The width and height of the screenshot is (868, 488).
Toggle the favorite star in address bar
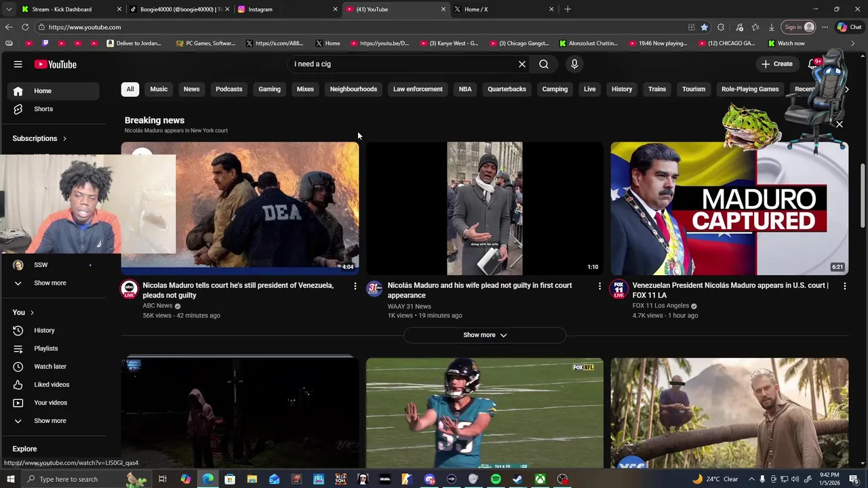(x=705, y=27)
